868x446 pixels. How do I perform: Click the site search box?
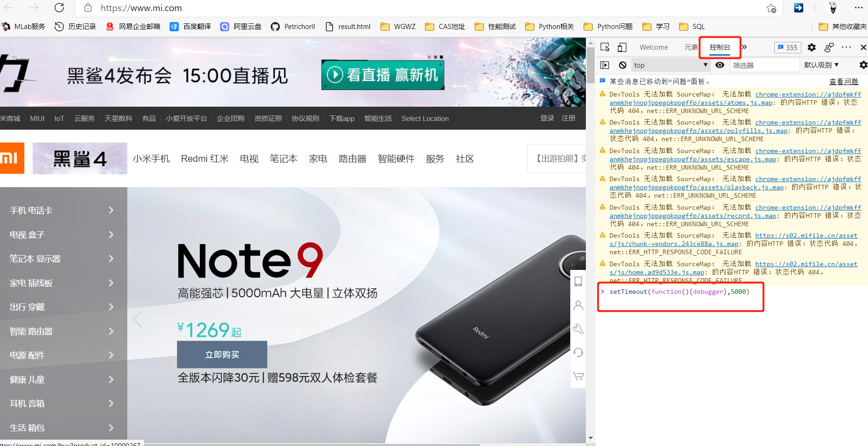coord(556,159)
